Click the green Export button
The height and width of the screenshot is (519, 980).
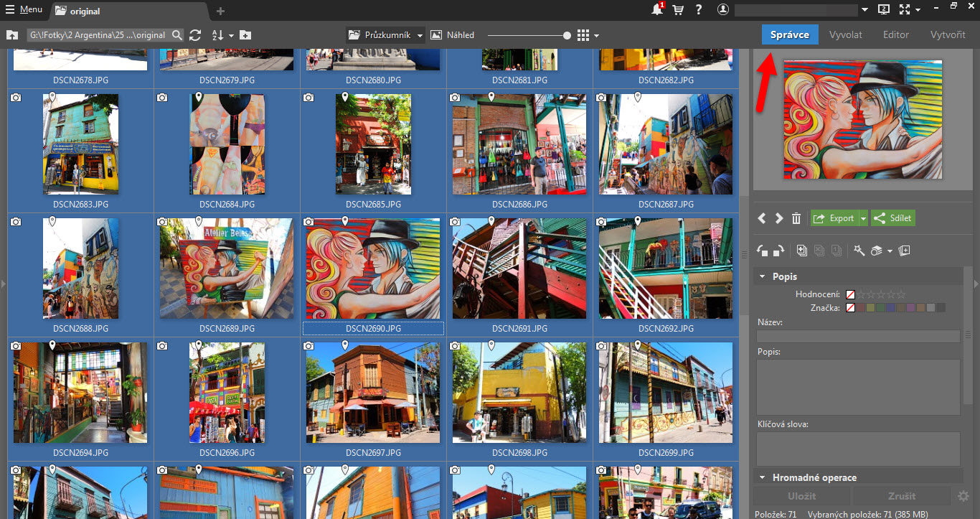pyautogui.click(x=834, y=218)
